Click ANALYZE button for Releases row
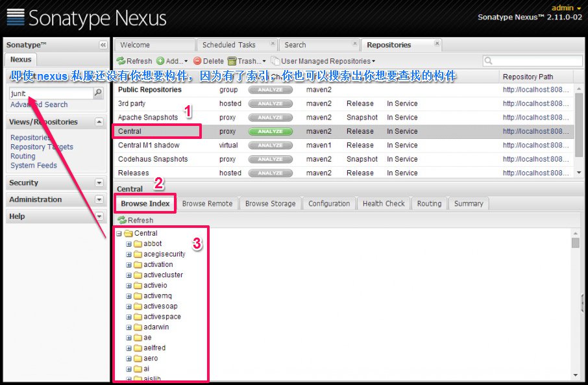Viewport: 588px width, 385px height. (271, 173)
